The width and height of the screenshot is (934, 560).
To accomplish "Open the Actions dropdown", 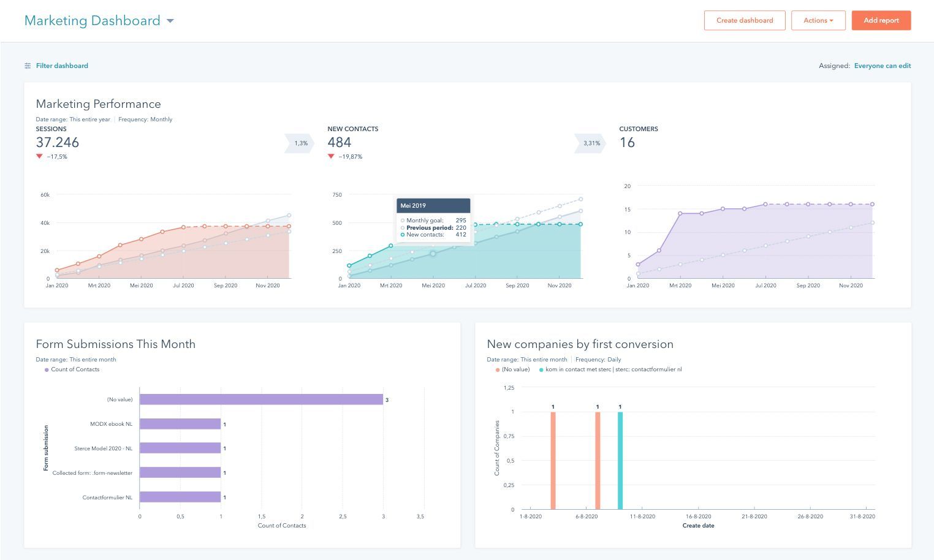I will pos(818,20).
